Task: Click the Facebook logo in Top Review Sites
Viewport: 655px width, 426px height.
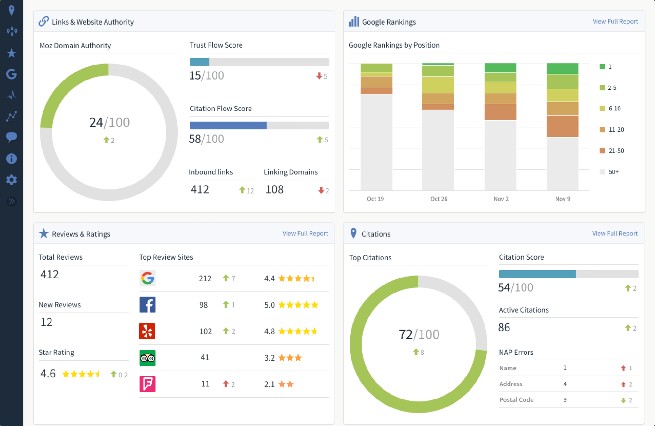Action: [x=147, y=304]
